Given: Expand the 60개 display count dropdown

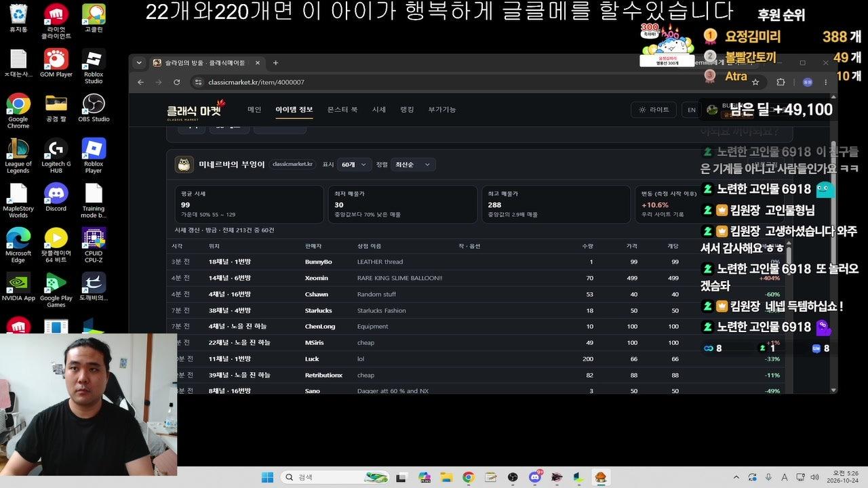Looking at the screenshot, I should click(x=355, y=165).
